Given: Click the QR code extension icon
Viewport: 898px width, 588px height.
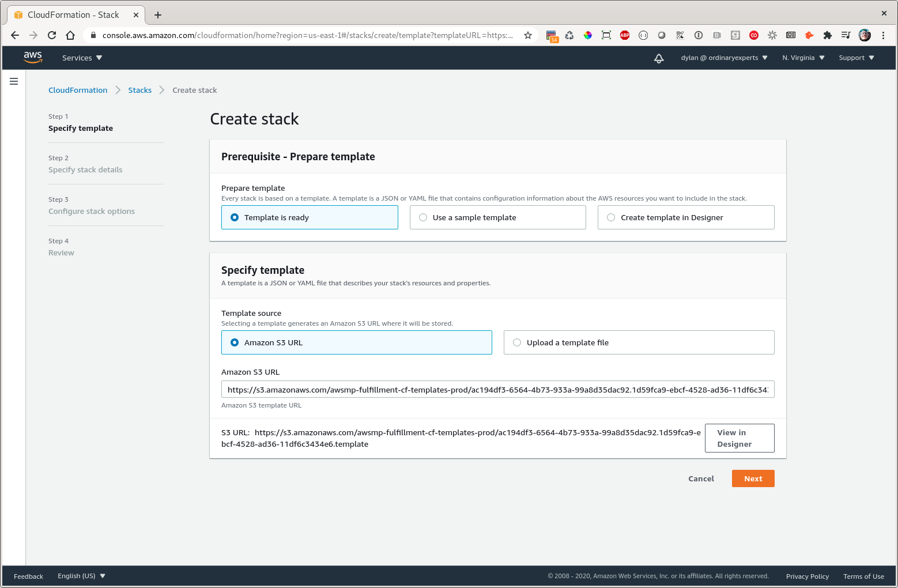Looking at the screenshot, I should (680, 35).
